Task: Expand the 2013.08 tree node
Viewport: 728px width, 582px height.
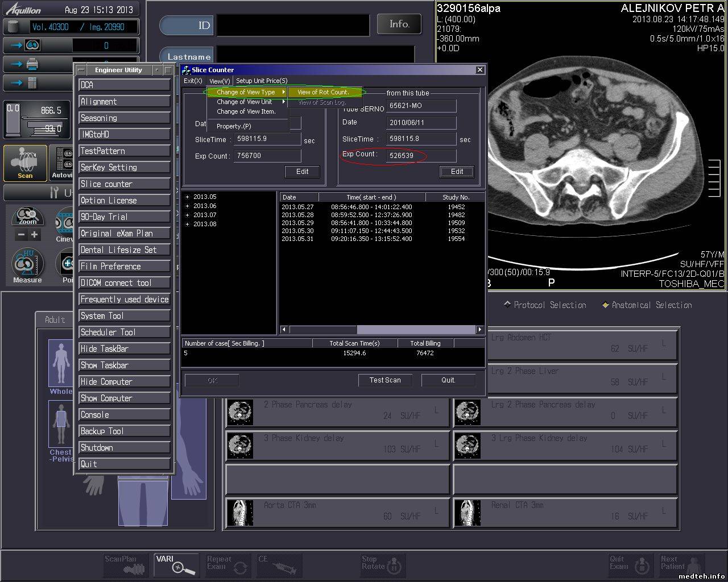Action: [187, 225]
